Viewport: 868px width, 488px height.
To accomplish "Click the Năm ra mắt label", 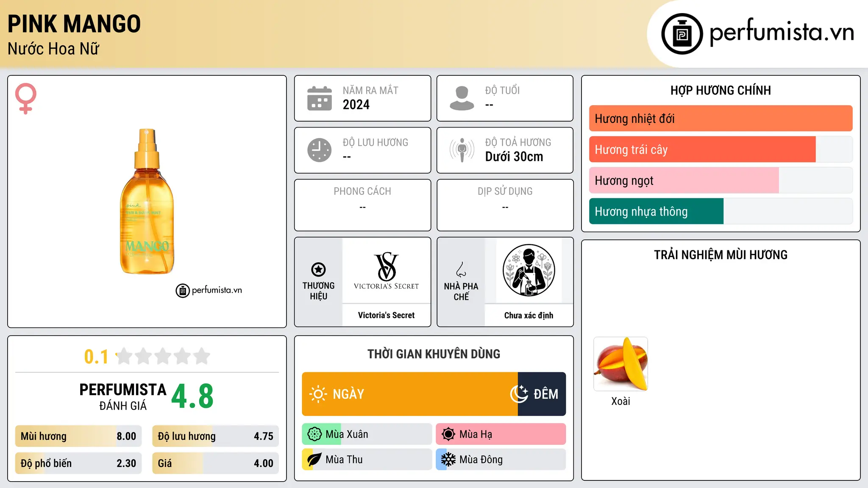I will click(370, 90).
